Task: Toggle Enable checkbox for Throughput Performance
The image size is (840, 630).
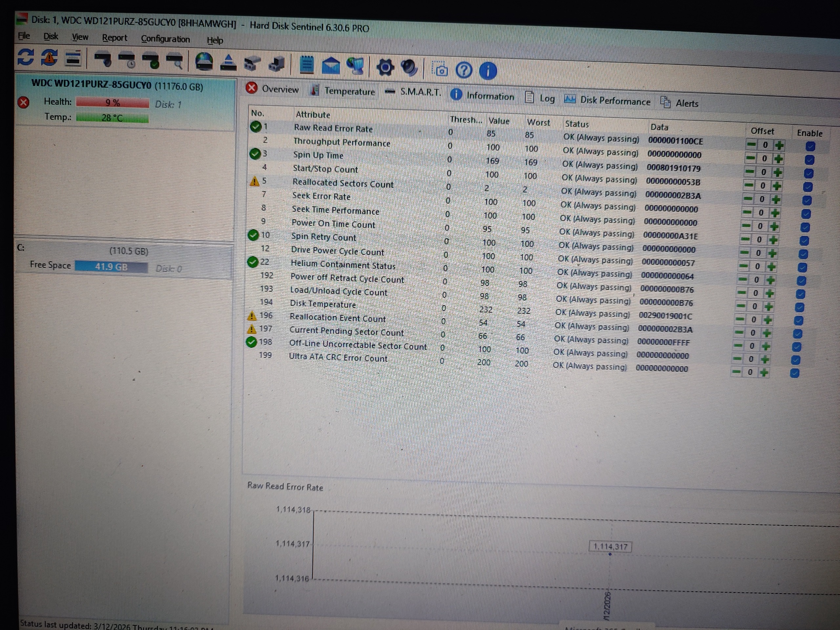Action: point(809,160)
